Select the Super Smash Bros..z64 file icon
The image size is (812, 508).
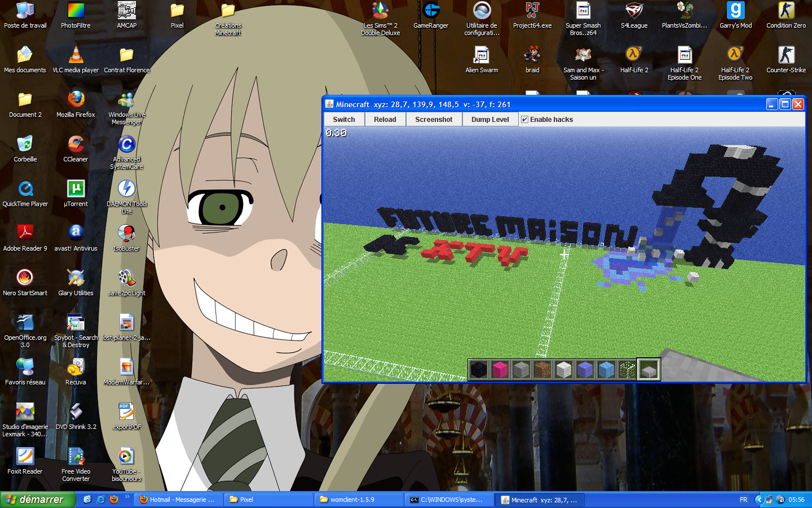tap(583, 19)
